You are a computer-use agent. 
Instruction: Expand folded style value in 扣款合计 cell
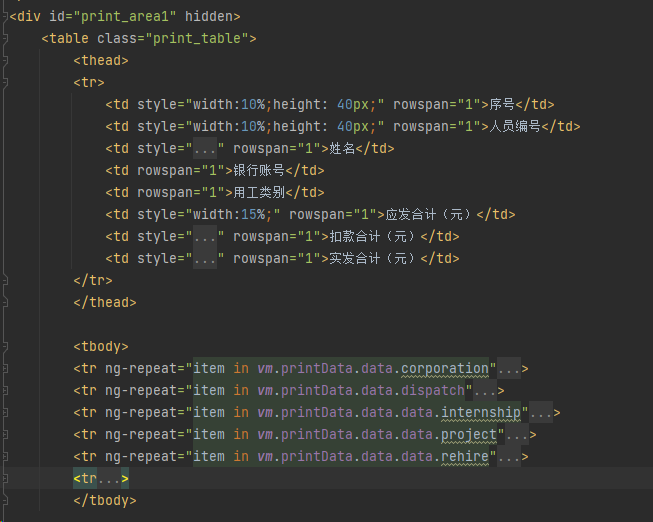(x=204, y=236)
